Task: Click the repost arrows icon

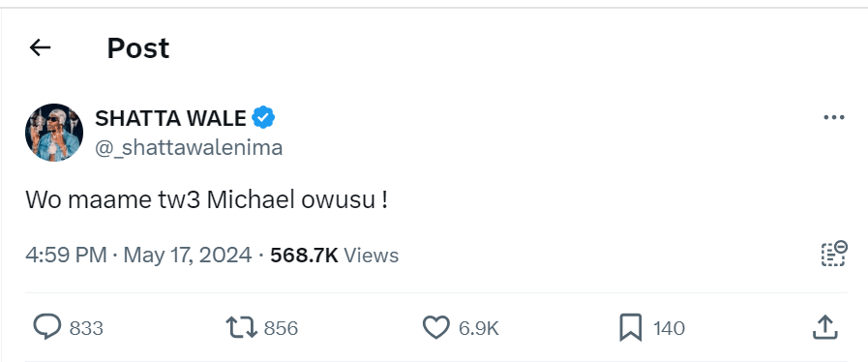Action: point(242,327)
